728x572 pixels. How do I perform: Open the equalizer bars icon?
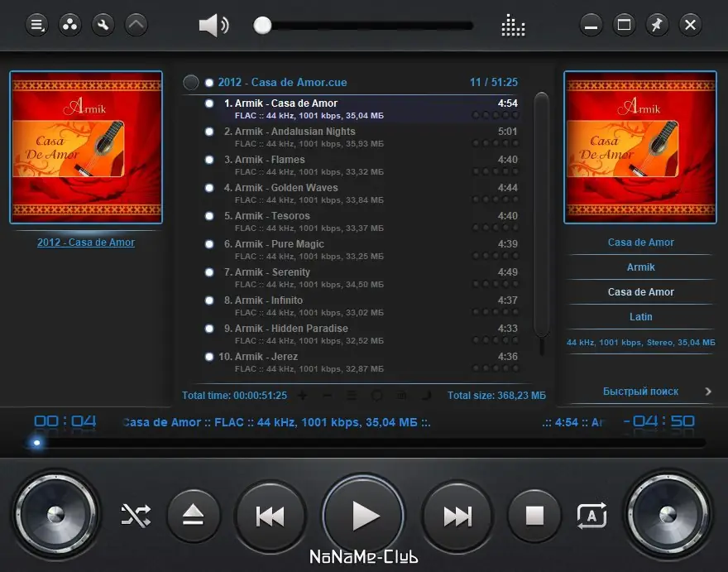click(x=513, y=25)
